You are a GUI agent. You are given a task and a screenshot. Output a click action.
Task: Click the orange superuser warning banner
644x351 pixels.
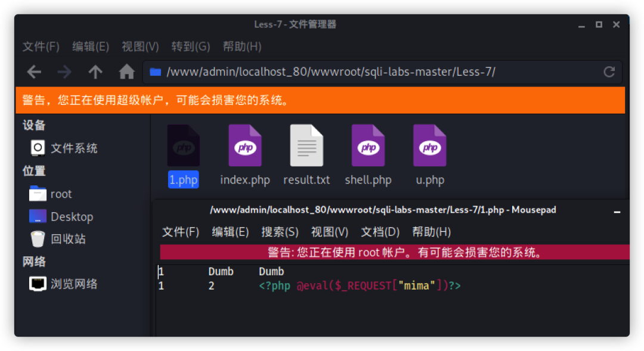click(320, 100)
